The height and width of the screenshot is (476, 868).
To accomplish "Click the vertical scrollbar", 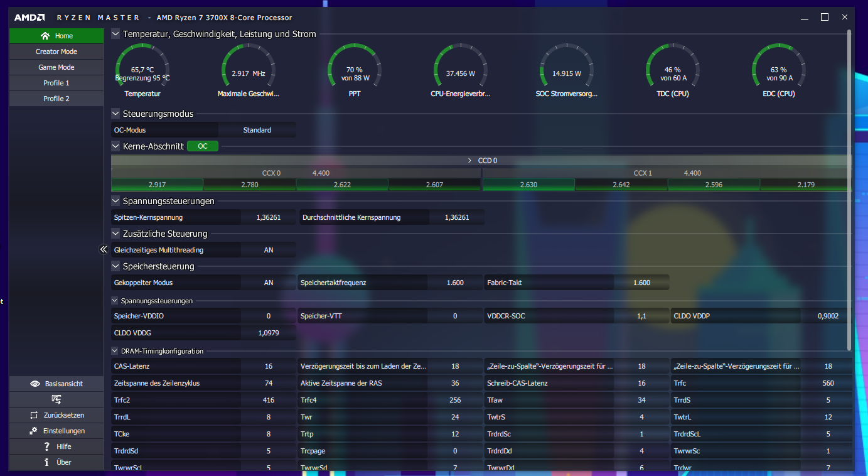I will pyautogui.click(x=849, y=190).
